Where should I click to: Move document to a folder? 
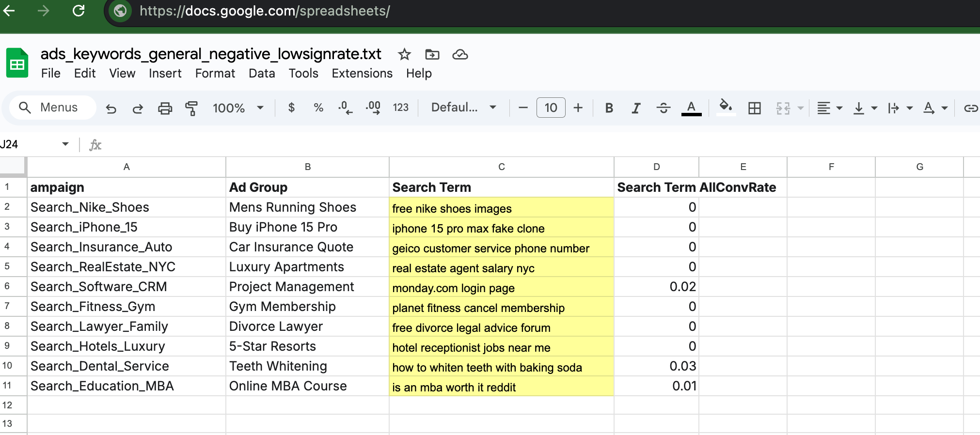coord(432,54)
